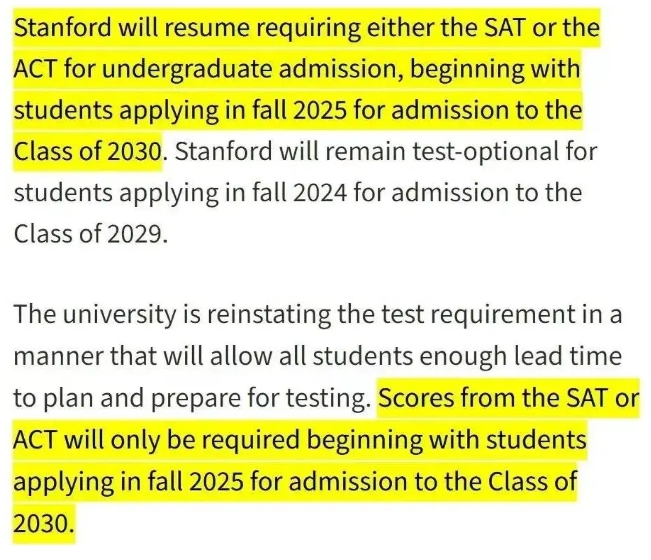Click "2024" in the fall 2024 sentence

pyautogui.click(x=319, y=193)
